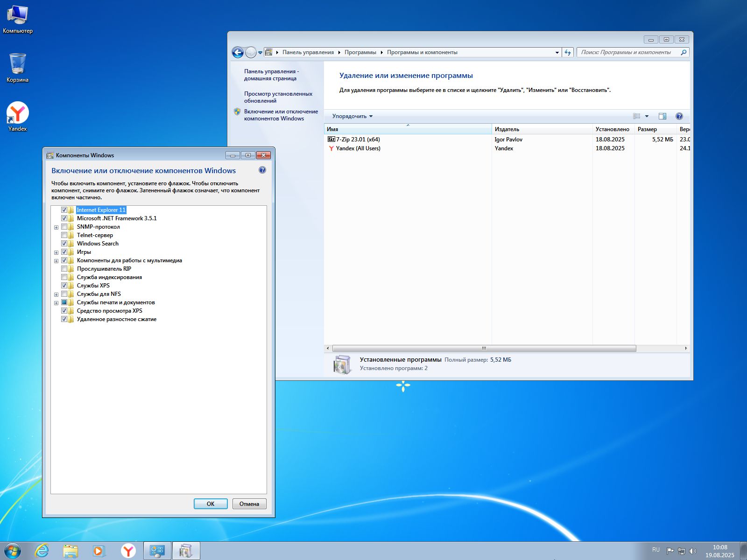Uncheck Службы XPS checkbox
747x560 pixels.
(64, 286)
